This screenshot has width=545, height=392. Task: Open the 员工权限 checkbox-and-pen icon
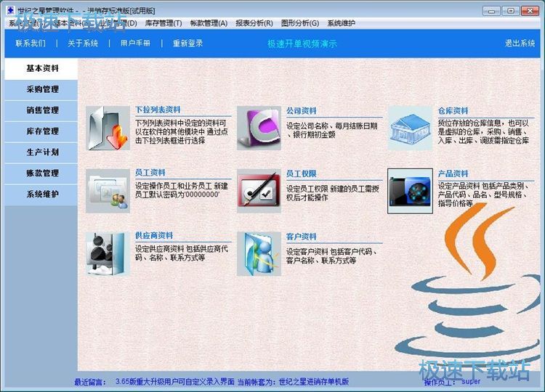[259, 191]
